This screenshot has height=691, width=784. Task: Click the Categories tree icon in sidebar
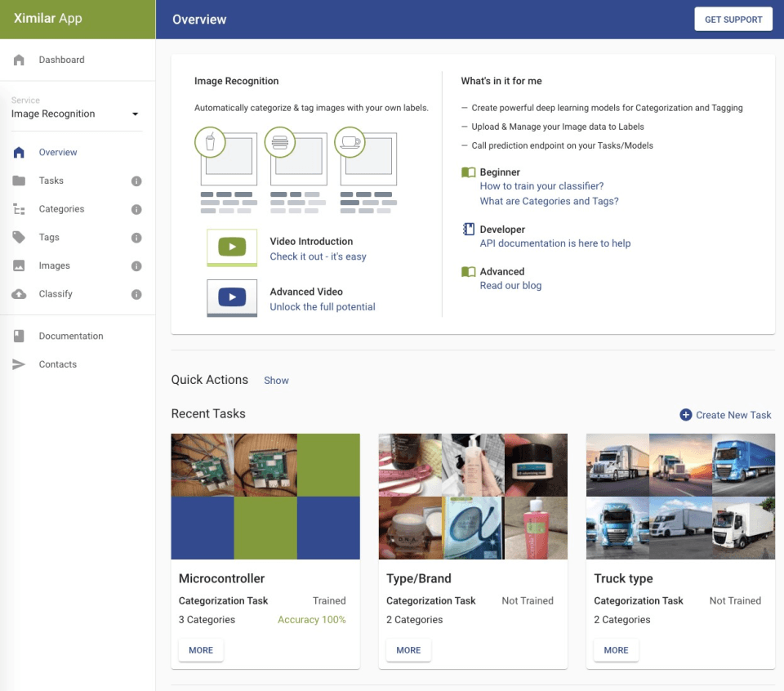[19, 209]
